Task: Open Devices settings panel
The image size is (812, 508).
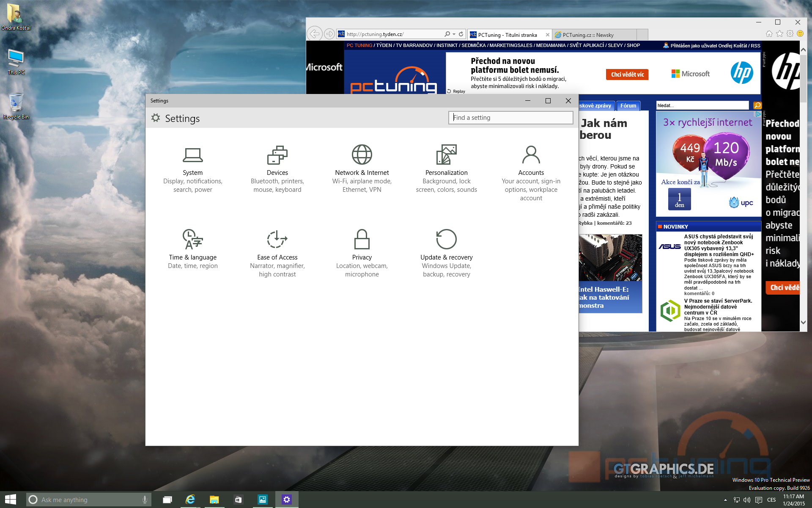Action: click(x=277, y=170)
